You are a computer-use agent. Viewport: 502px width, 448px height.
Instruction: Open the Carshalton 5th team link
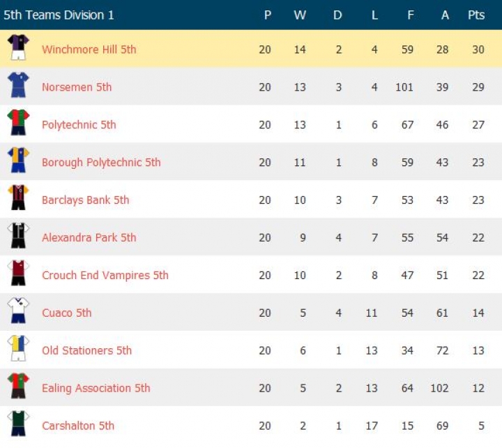pos(78,426)
